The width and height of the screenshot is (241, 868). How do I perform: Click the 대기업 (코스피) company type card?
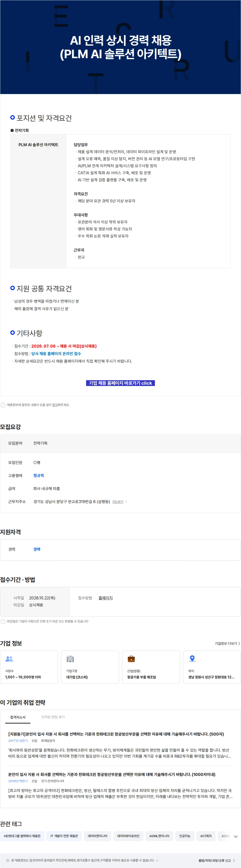pos(90,667)
